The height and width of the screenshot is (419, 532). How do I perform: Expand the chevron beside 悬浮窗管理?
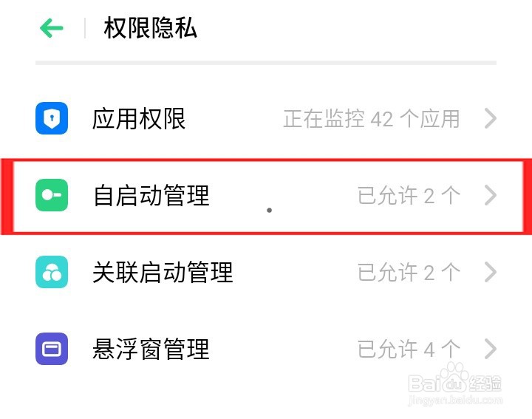(490, 349)
